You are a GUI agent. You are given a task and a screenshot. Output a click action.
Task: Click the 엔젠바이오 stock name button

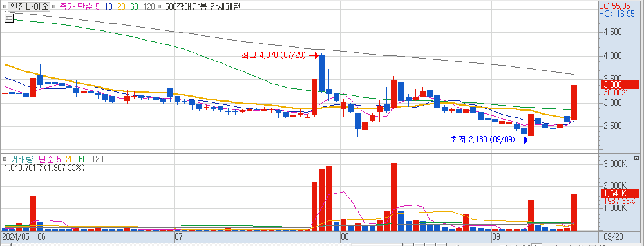click(29, 6)
